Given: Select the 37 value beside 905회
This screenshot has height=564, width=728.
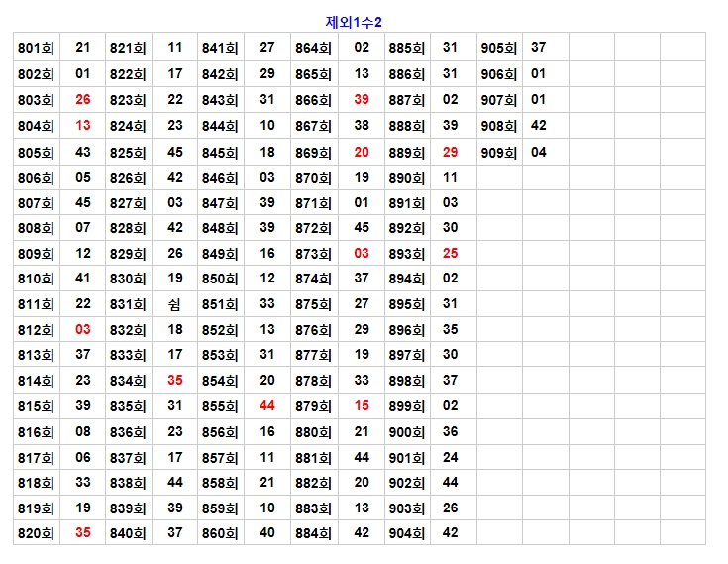Looking at the screenshot, I should click(539, 48).
